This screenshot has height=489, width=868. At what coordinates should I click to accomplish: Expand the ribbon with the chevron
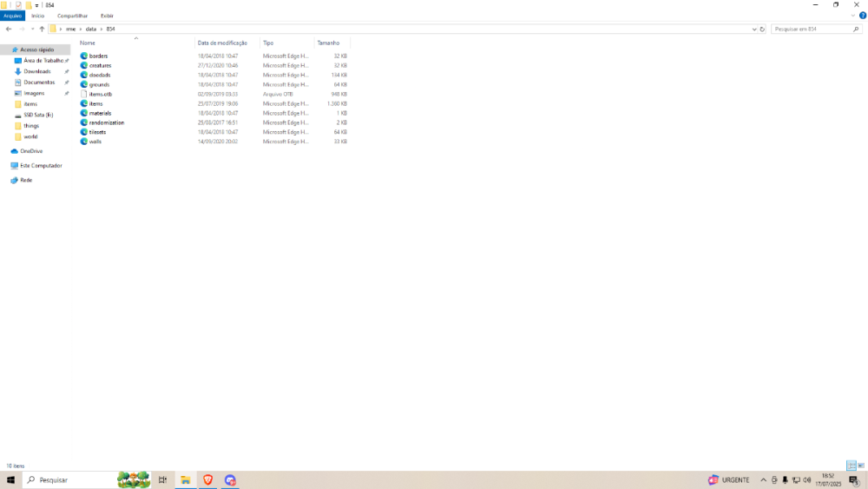coord(852,16)
